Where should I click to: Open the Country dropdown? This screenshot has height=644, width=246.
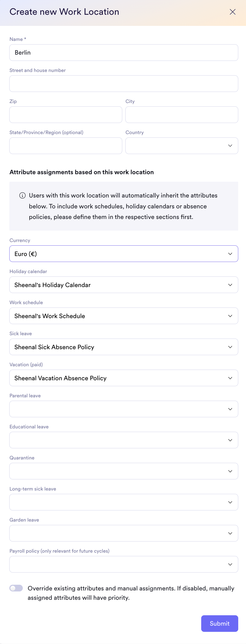182,146
